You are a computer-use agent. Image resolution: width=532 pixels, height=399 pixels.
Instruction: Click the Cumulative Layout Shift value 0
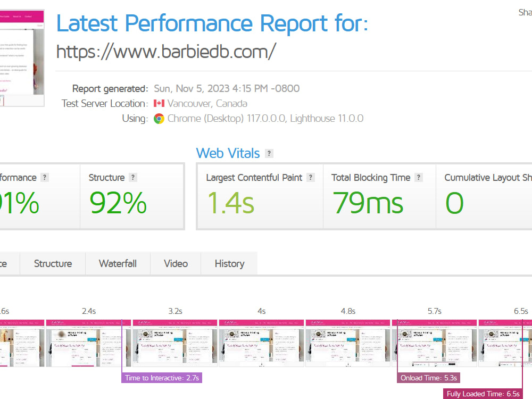(454, 203)
